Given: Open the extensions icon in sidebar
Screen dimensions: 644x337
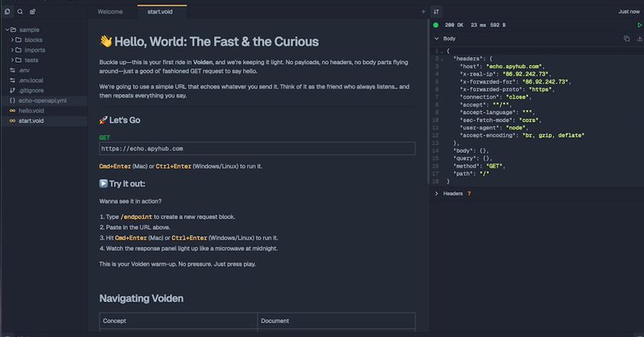Looking at the screenshot, I should coord(32,11).
